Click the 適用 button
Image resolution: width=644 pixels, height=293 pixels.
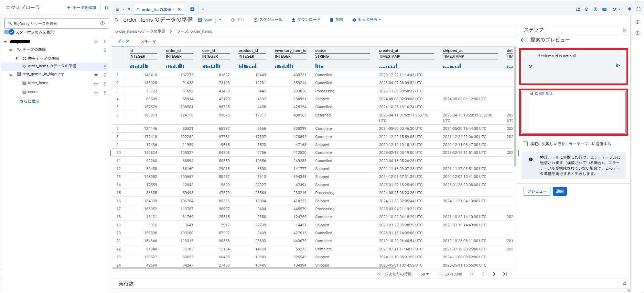[560, 191]
